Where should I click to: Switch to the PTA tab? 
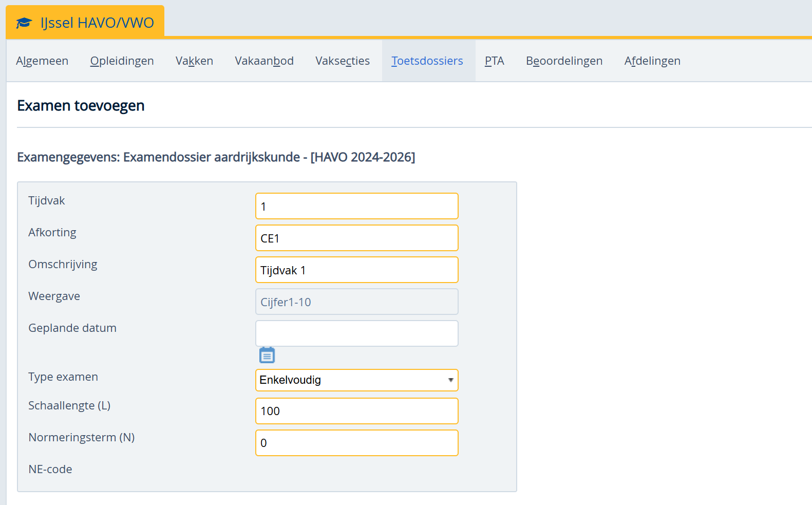(494, 61)
